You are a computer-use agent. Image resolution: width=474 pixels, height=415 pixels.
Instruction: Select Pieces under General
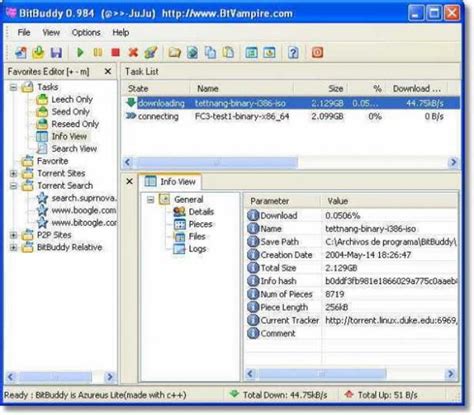(x=200, y=224)
